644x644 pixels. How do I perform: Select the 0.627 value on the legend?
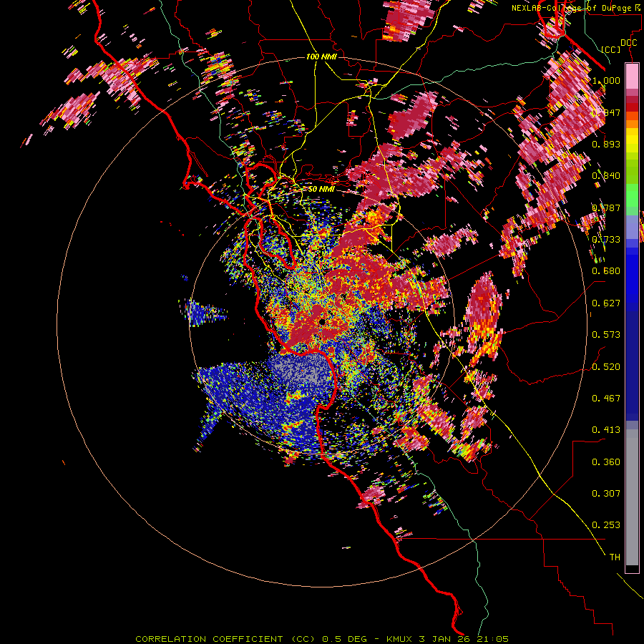(x=606, y=303)
